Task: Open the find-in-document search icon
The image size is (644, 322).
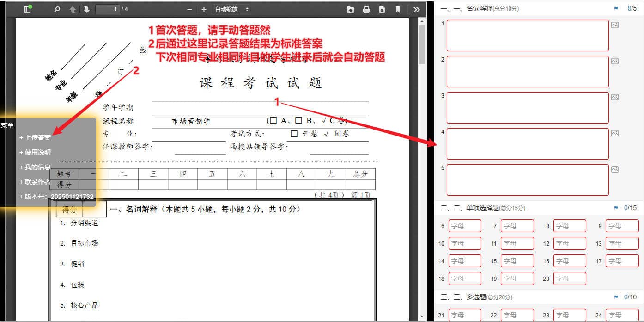Action: (57, 9)
